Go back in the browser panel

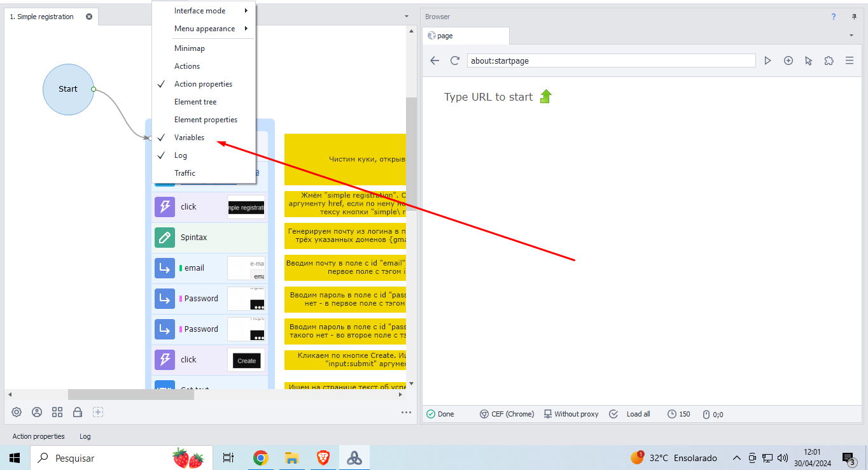[x=435, y=61]
